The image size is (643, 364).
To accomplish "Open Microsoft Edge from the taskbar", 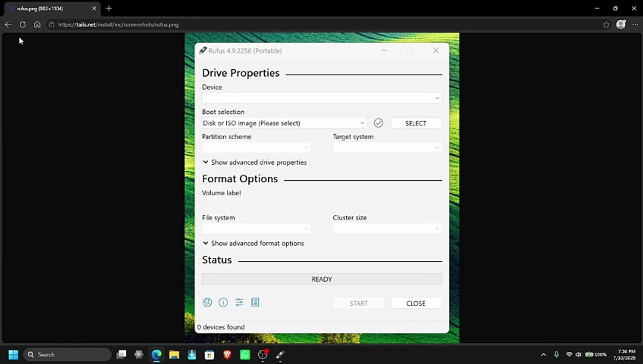I will pos(156,354).
